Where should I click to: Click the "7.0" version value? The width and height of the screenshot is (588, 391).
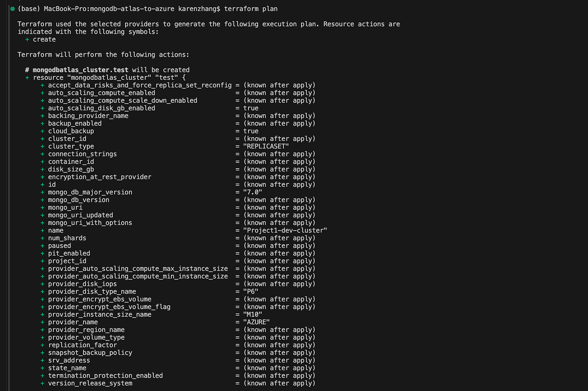pyautogui.click(x=253, y=192)
